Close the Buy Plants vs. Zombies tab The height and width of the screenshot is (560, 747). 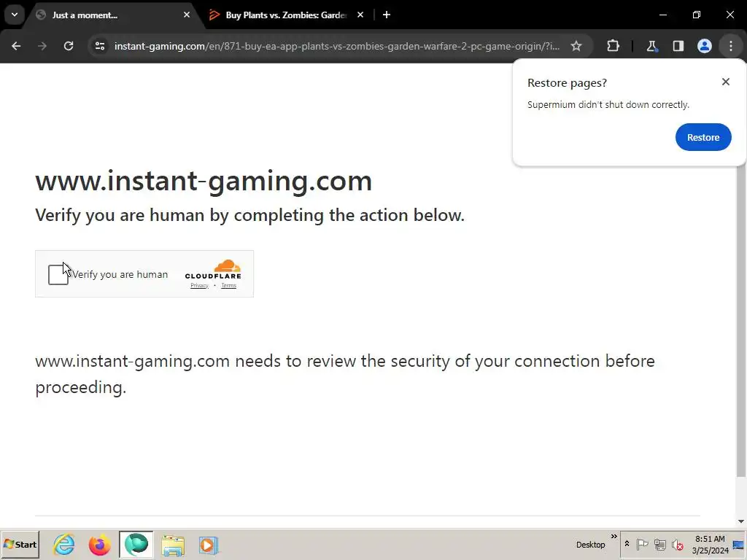click(x=360, y=15)
